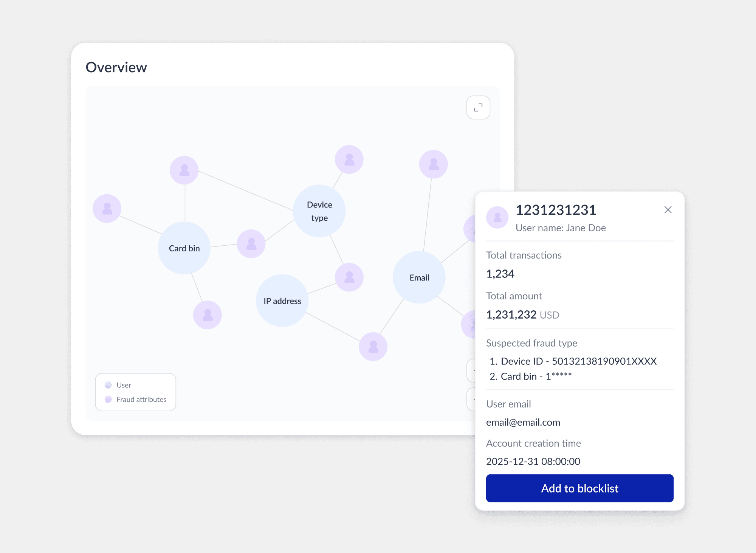Image resolution: width=756 pixels, height=553 pixels.
Task: Click user node above Card bin
Action: (184, 170)
